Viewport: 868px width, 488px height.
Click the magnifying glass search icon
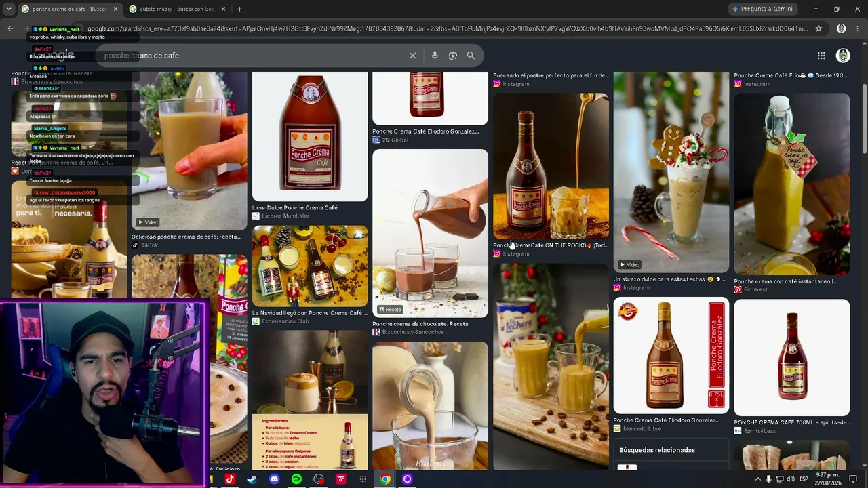pos(471,56)
